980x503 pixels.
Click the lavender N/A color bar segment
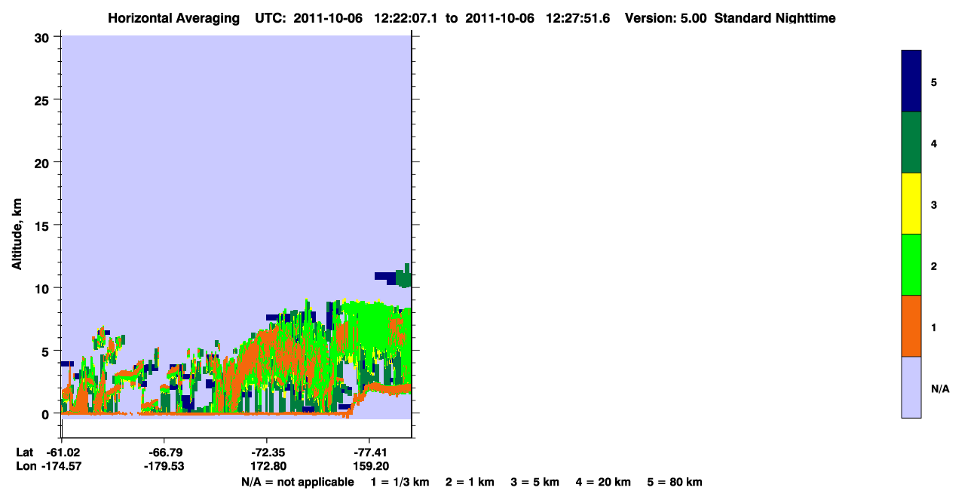tap(911, 387)
